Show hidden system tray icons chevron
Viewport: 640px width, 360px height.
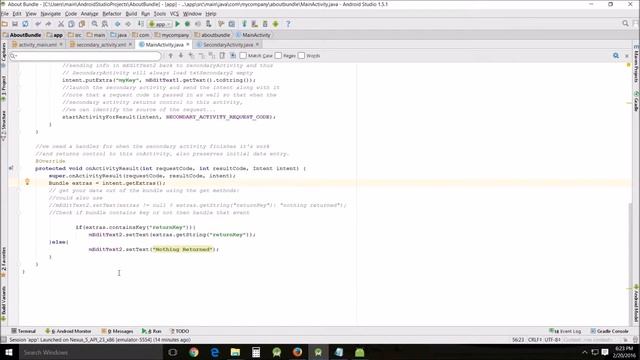coord(584,352)
